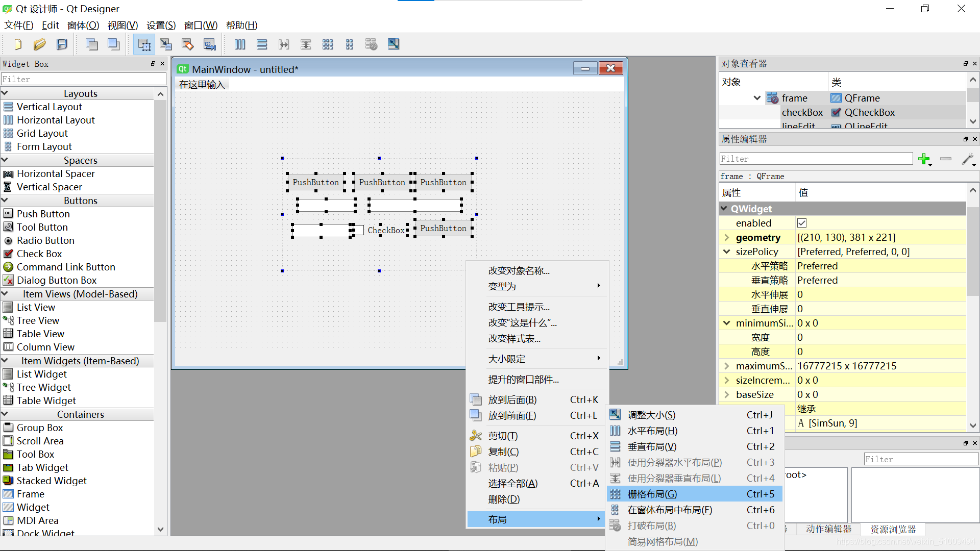This screenshot has height=551, width=980.
Task: Click the grid layout toolbar icon
Action: click(x=328, y=44)
